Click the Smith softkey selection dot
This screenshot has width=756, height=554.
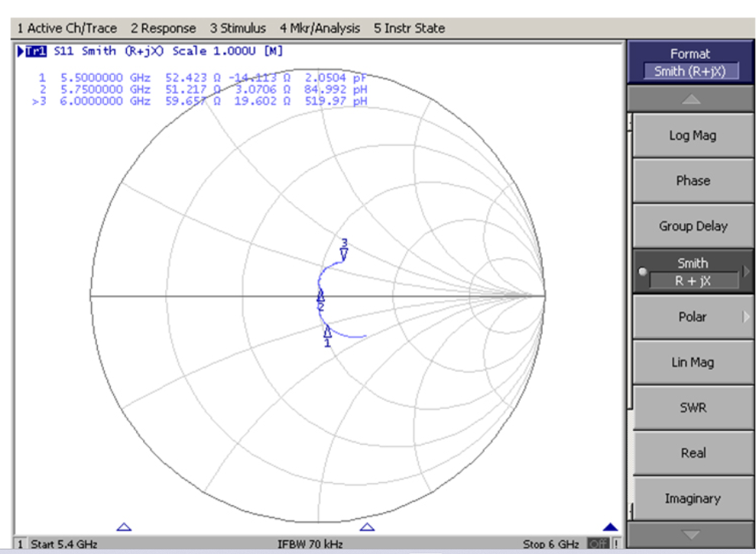[642, 271]
